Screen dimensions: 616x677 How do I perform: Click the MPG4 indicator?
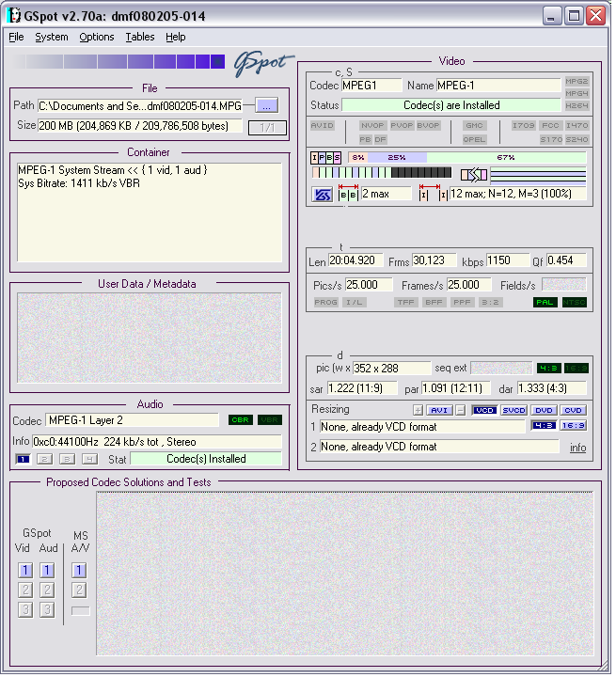(x=577, y=94)
